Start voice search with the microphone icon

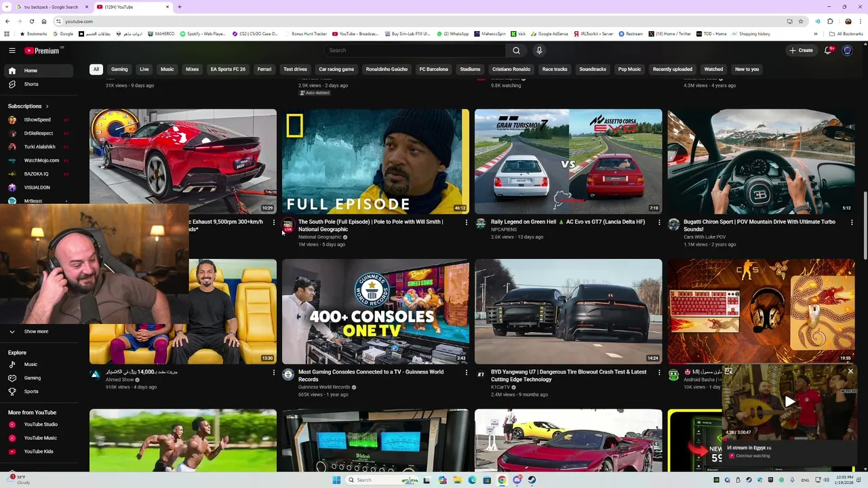click(x=539, y=50)
